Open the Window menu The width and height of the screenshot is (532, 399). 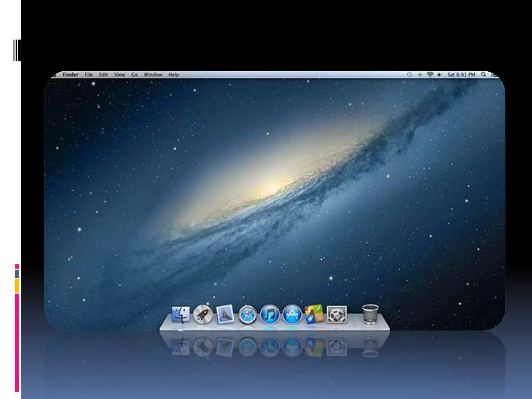(153, 75)
